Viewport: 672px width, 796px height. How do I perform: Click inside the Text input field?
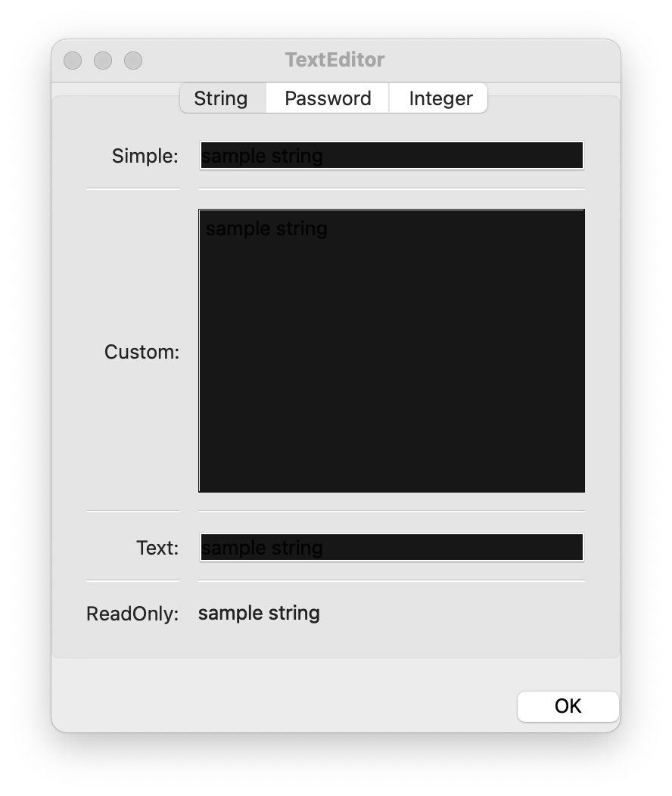coord(391,547)
